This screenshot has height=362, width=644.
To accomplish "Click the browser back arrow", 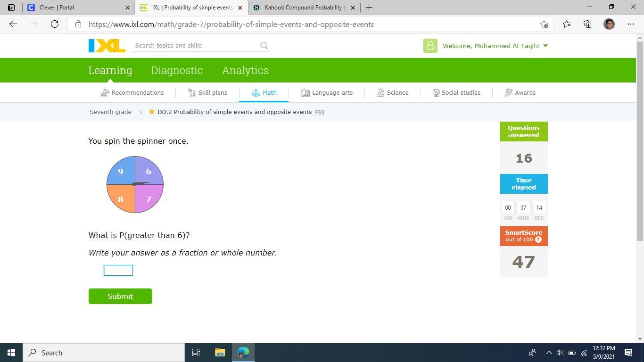I will point(13,24).
